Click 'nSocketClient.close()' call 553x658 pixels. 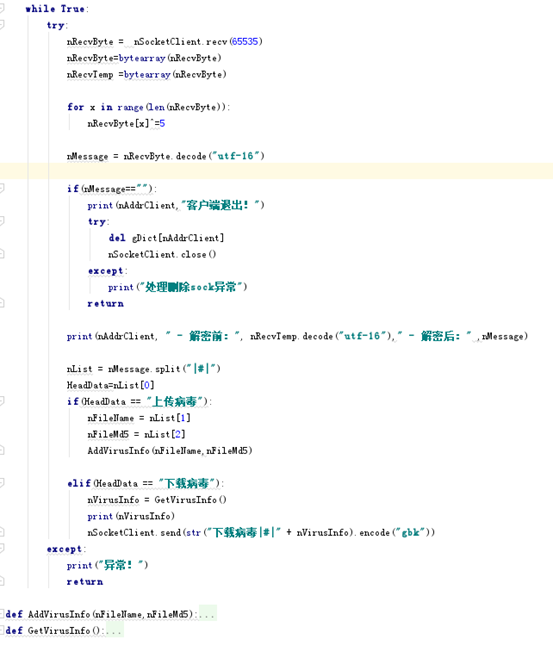(x=162, y=254)
